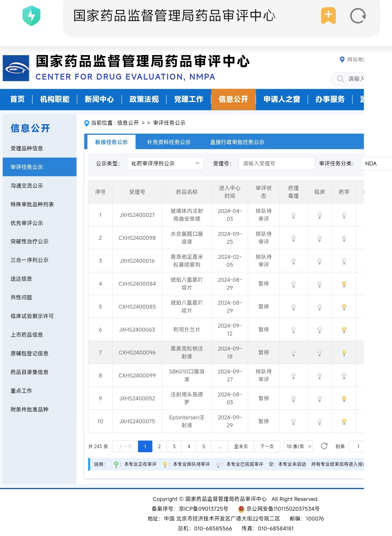Switch to 补充资料任务公示 tab
This screenshot has height=536, width=392.
169,142
